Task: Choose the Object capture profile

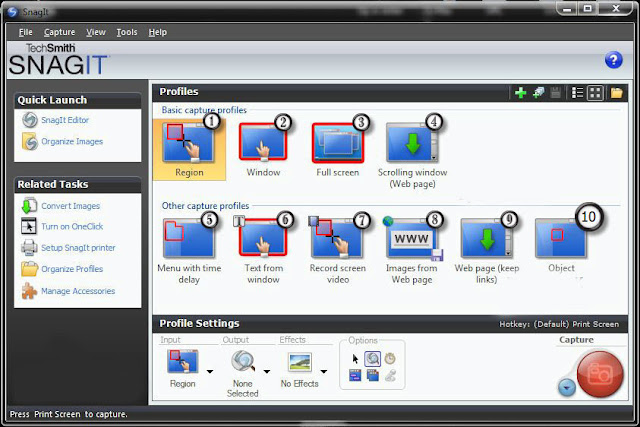Action: pyautogui.click(x=561, y=245)
